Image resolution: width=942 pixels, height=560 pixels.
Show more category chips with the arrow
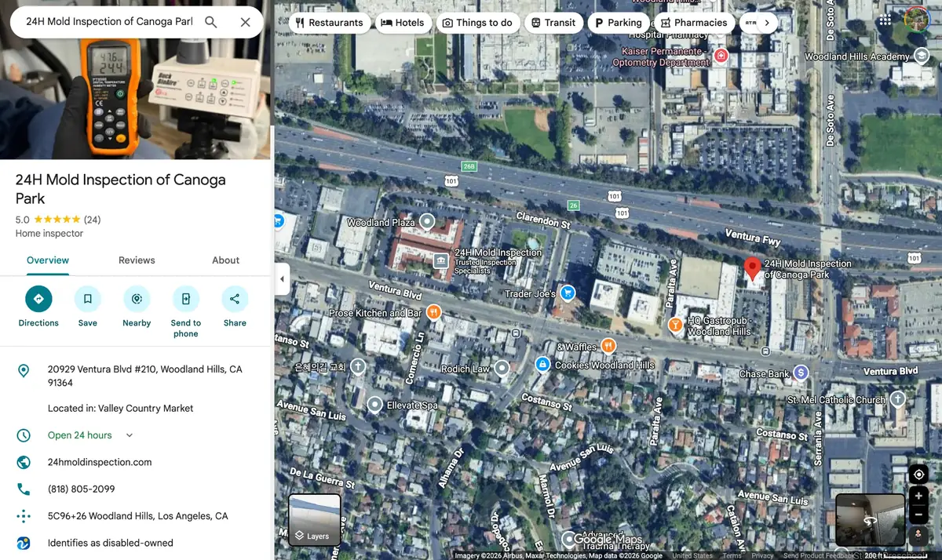(x=767, y=23)
